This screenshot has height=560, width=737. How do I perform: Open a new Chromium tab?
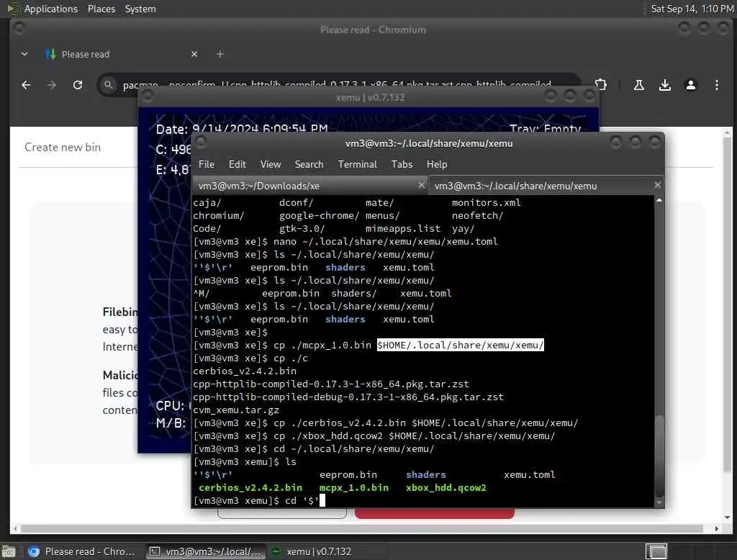coord(220,54)
